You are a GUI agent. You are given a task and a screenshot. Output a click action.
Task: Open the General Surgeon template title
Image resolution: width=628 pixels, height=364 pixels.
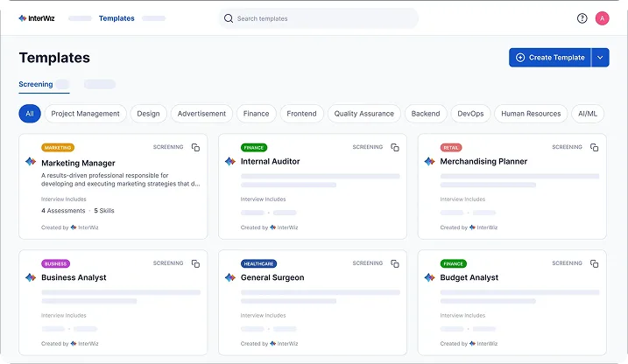tap(272, 277)
